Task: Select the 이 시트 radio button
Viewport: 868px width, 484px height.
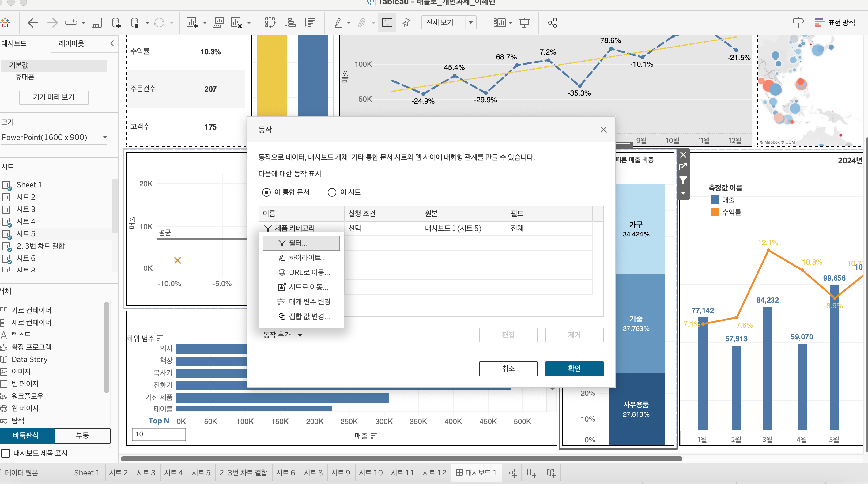Action: click(x=332, y=192)
